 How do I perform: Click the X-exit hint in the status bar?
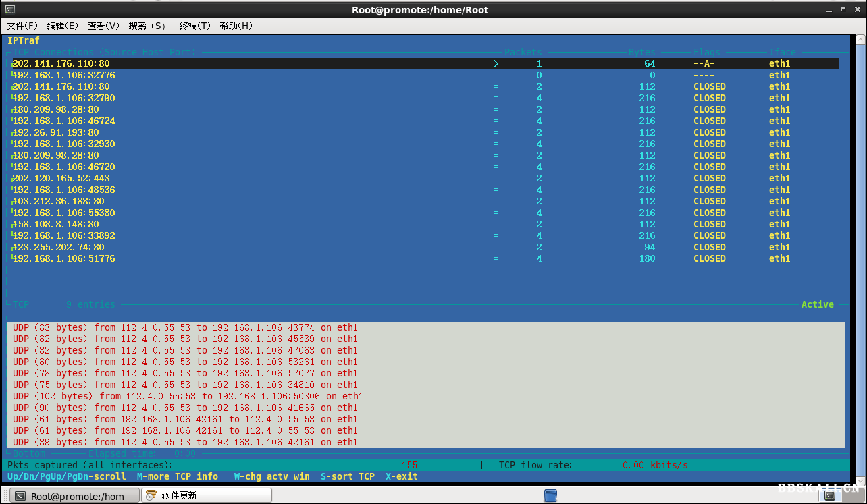click(x=401, y=476)
